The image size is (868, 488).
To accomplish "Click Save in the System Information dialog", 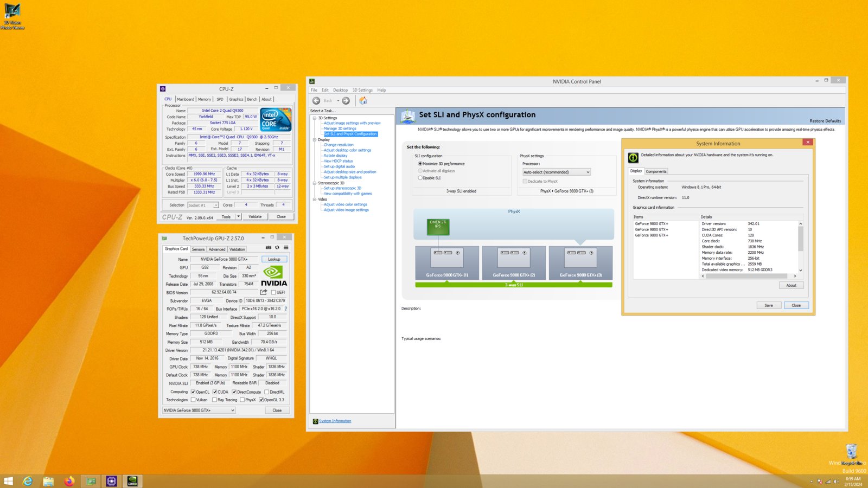I will 769,305.
